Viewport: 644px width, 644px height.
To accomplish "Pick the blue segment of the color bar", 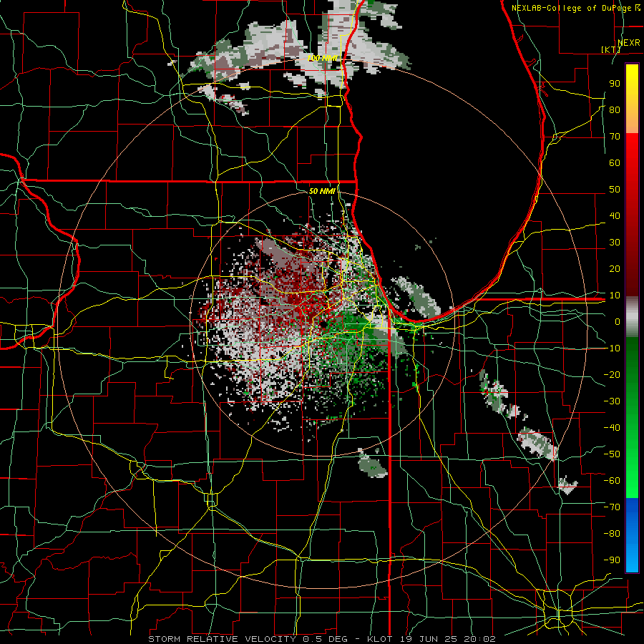I will tap(632, 535).
